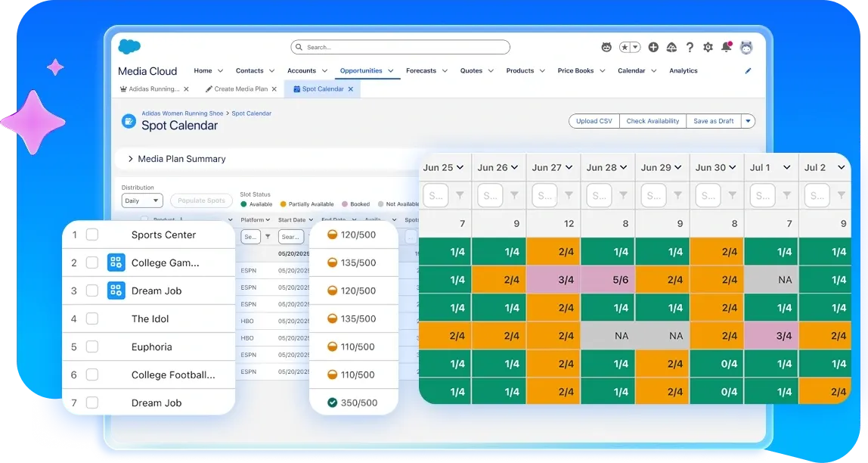868x463 pixels.
Task: Click the Salesforce cloud logo
Action: [129, 46]
